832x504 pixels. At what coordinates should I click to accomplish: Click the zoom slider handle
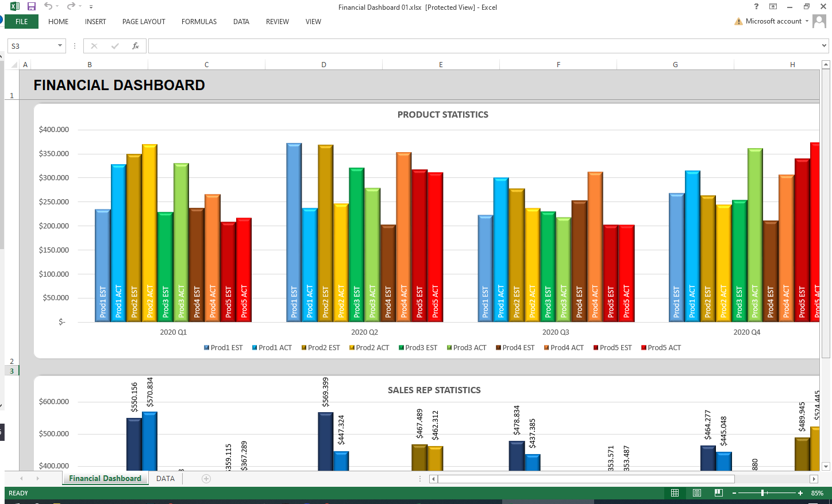pos(763,493)
